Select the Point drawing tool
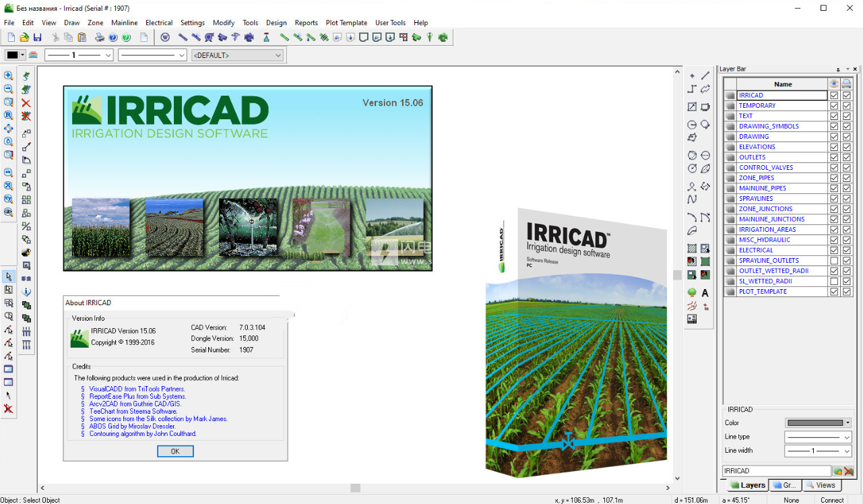863x504 pixels. click(x=692, y=75)
